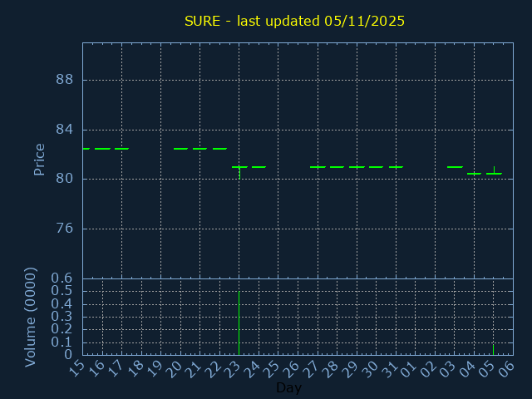Select the green price marker on day 29

point(357,167)
